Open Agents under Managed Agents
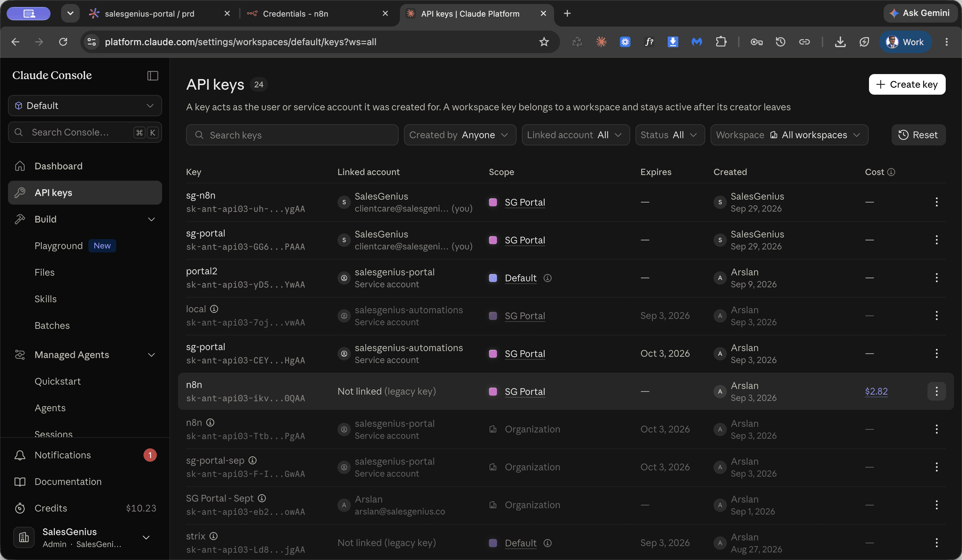Viewport: 962px width, 560px height. coord(50,408)
